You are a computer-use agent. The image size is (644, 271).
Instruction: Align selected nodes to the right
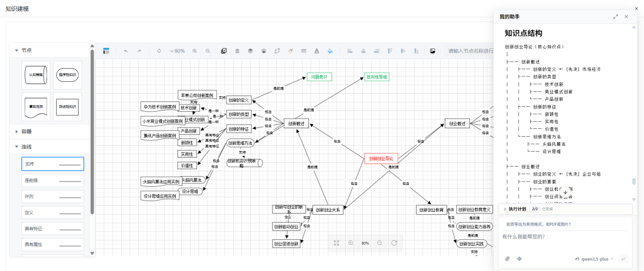[x=377, y=51]
